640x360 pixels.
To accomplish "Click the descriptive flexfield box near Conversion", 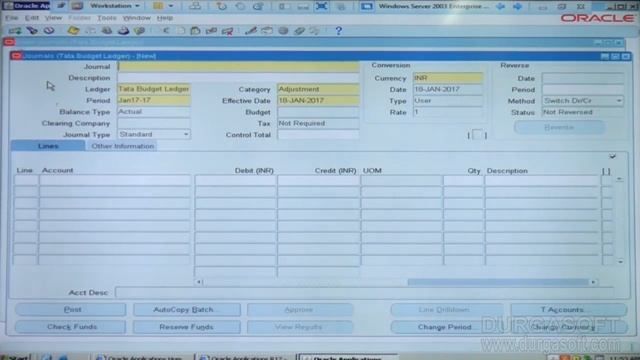I will [477, 135].
